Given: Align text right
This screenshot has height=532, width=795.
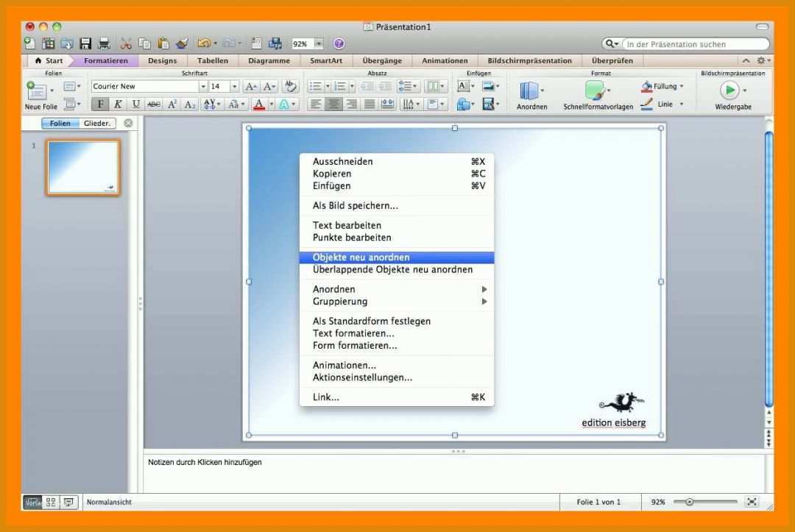Looking at the screenshot, I should pos(351,104).
